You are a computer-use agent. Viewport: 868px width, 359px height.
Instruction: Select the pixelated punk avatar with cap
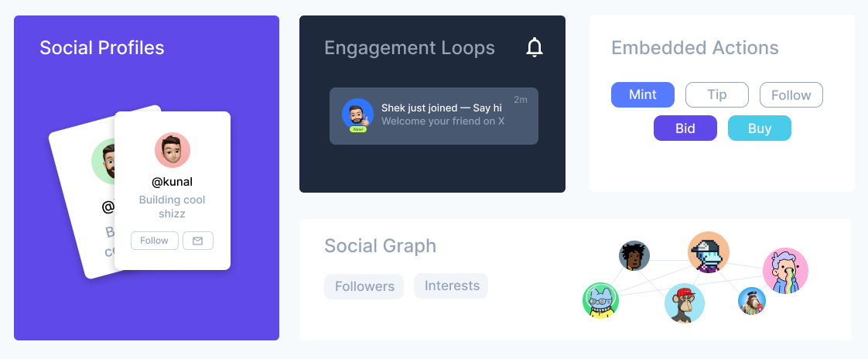(x=709, y=252)
